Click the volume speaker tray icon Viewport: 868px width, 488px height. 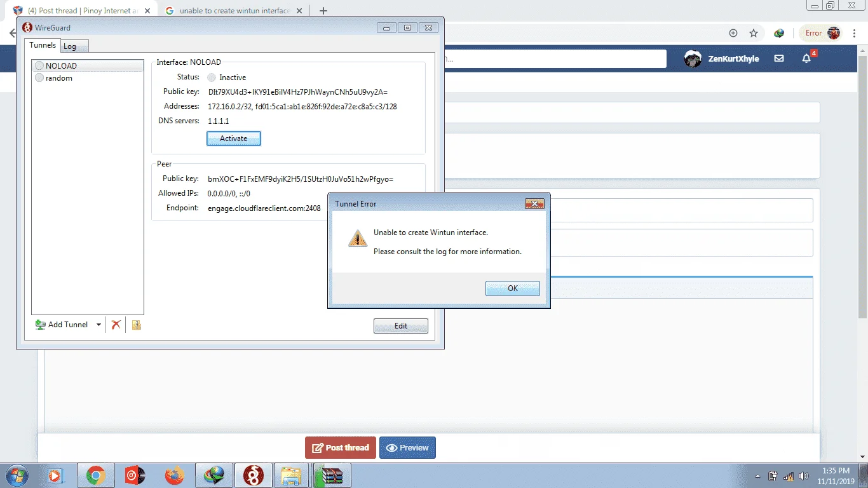804,475
